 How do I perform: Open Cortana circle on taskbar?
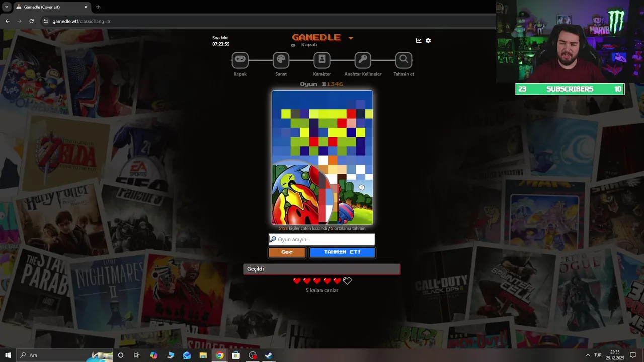click(121, 355)
